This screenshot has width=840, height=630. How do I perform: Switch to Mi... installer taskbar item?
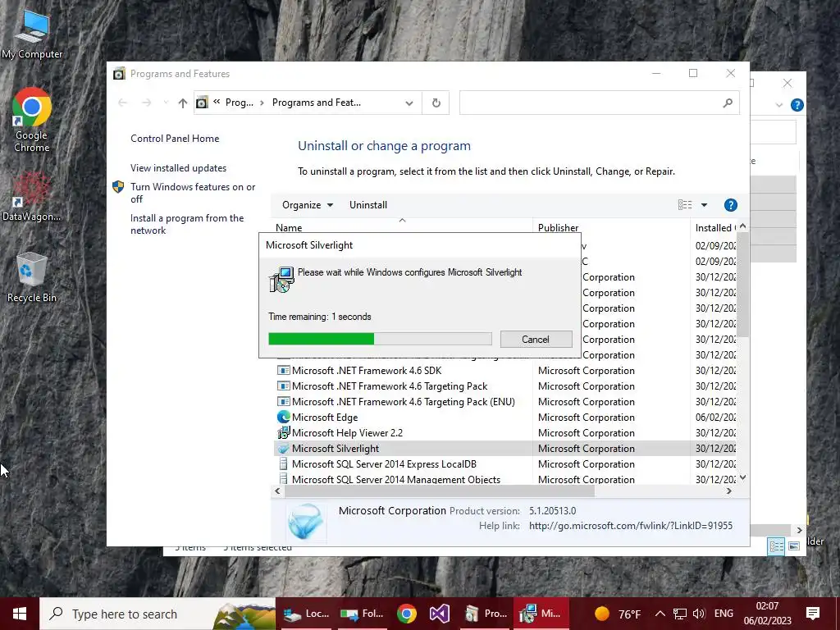[541, 614]
